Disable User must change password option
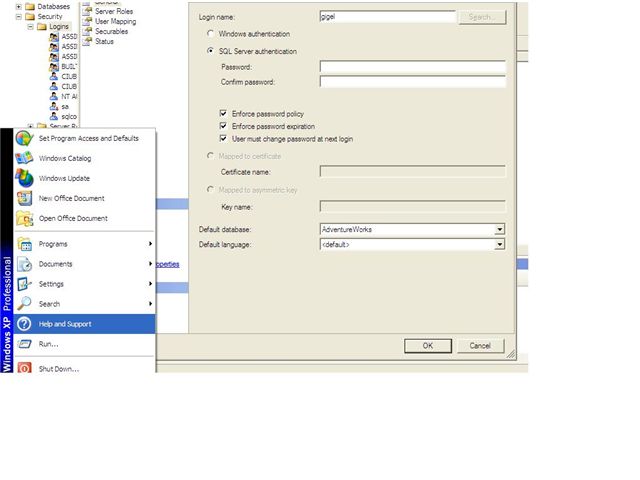 pyautogui.click(x=223, y=139)
